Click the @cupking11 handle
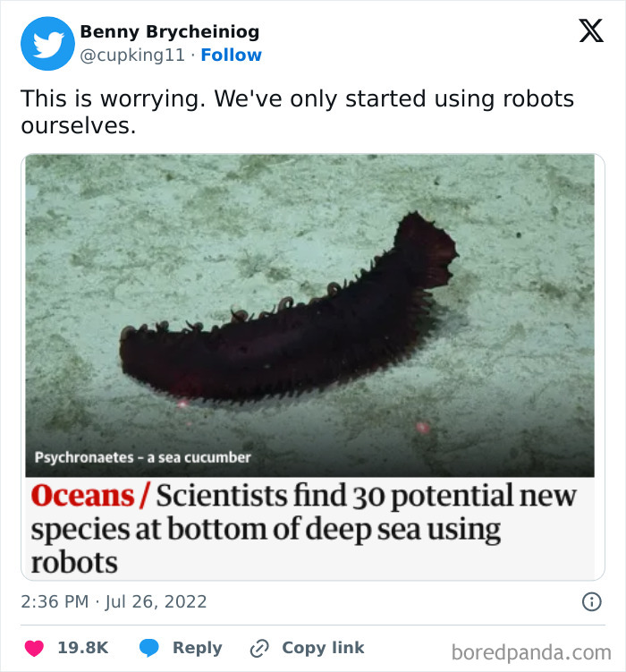626x672 pixels. (132, 55)
